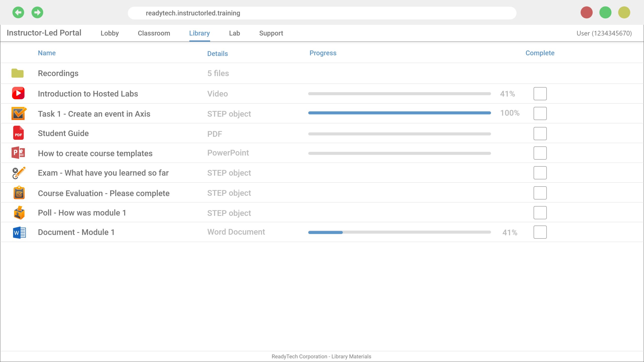644x362 pixels.
Task: Click the readytech.instructorled.training address bar
Action: pos(322,13)
